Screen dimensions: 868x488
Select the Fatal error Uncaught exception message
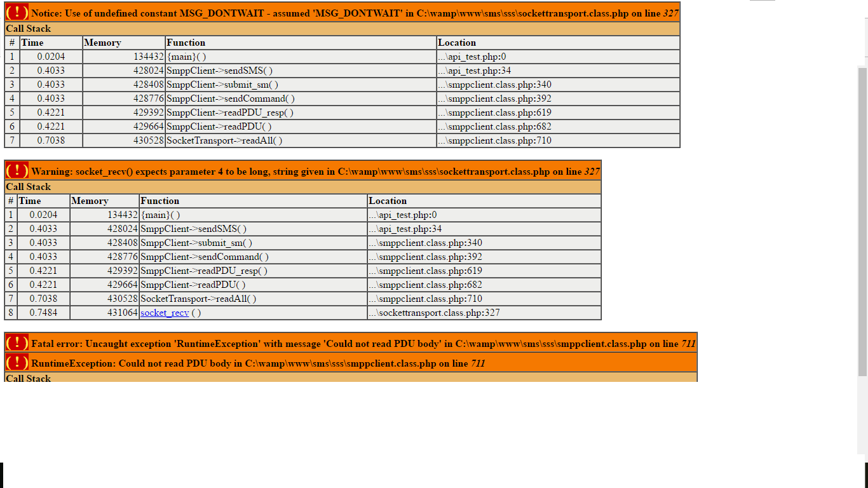363,344
